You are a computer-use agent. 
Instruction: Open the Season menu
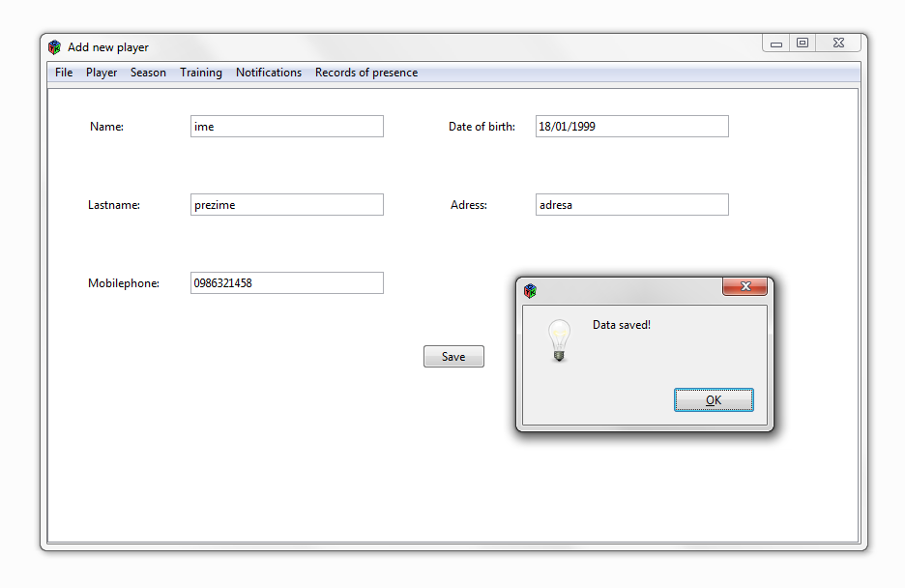coord(148,73)
